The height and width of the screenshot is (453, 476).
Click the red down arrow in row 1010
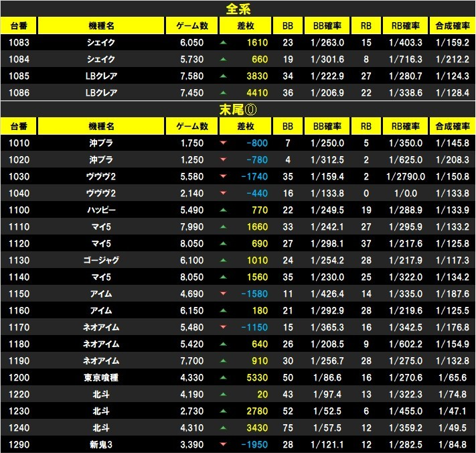coord(223,143)
